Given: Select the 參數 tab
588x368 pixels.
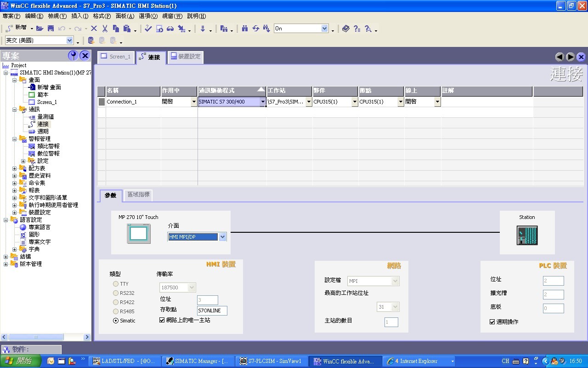Looking at the screenshot, I should tap(111, 195).
